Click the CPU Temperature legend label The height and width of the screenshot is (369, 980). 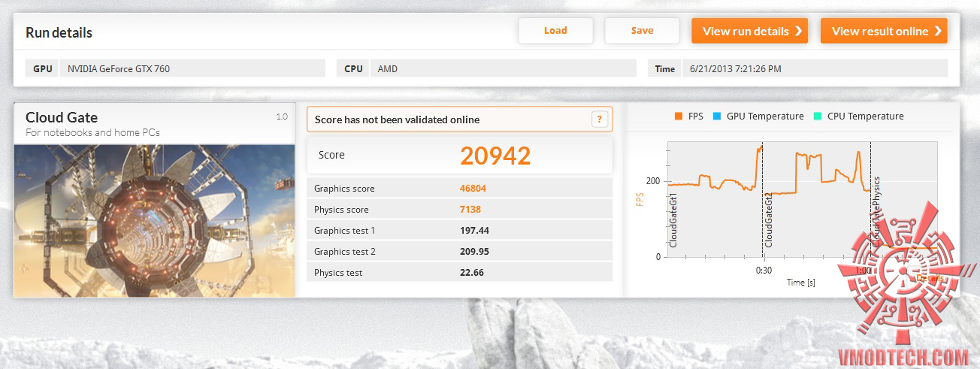click(866, 116)
